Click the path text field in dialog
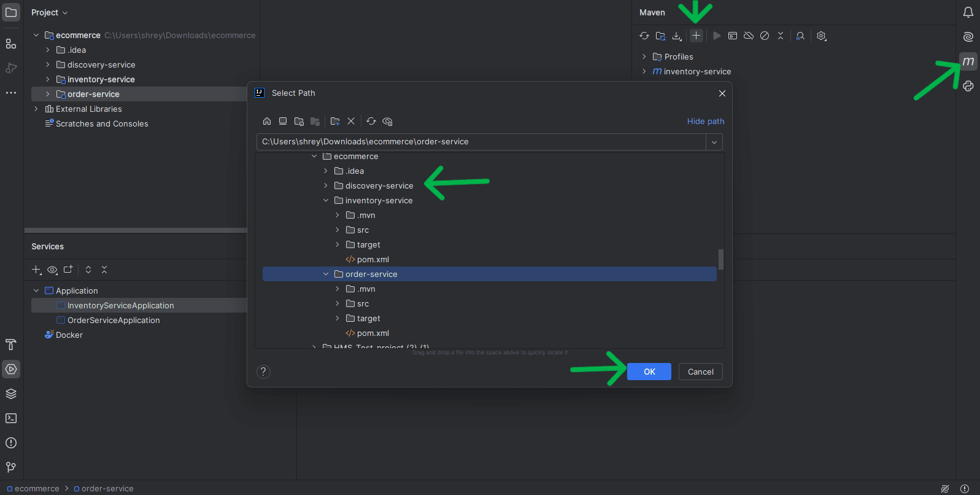This screenshot has height=495, width=980. tap(481, 142)
